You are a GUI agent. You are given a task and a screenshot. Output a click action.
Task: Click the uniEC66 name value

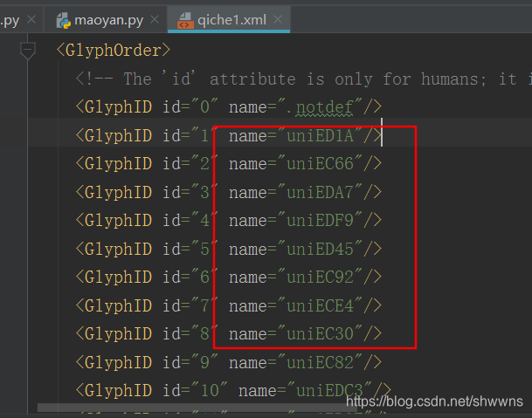pyautogui.click(x=320, y=164)
